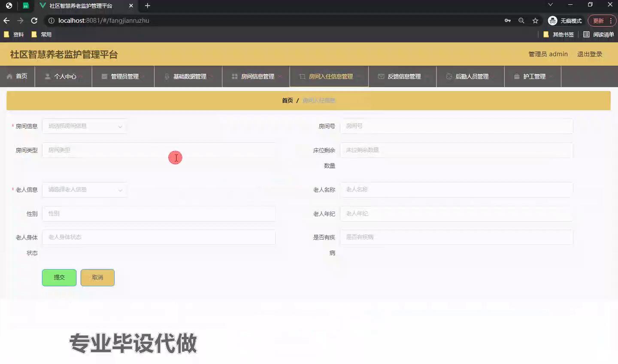Click the 反馈信息管理 envelope icon
The width and height of the screenshot is (618, 364).
[x=381, y=76]
